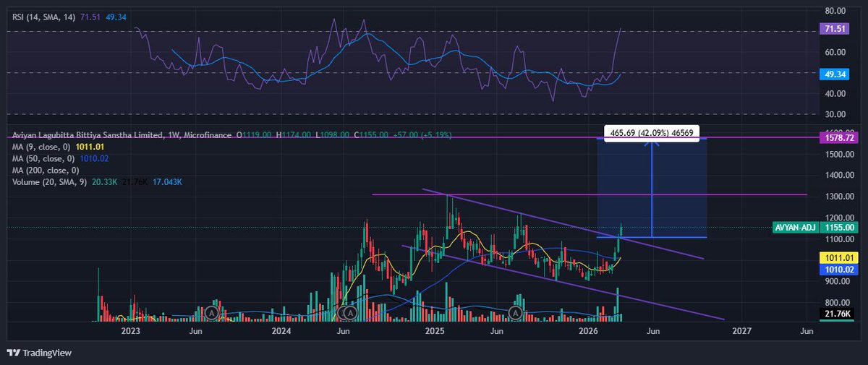Click the H1174.00 high price value
Viewport: 868px width, 365px height.
coord(292,135)
